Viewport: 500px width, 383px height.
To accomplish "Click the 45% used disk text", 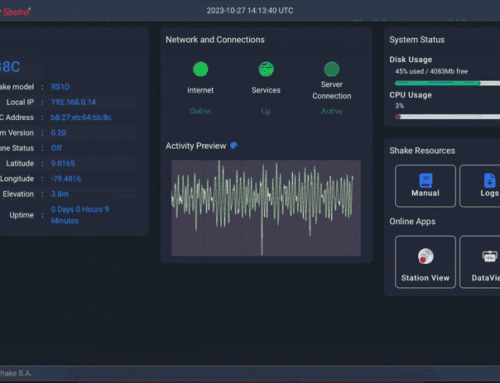I will tap(431, 71).
